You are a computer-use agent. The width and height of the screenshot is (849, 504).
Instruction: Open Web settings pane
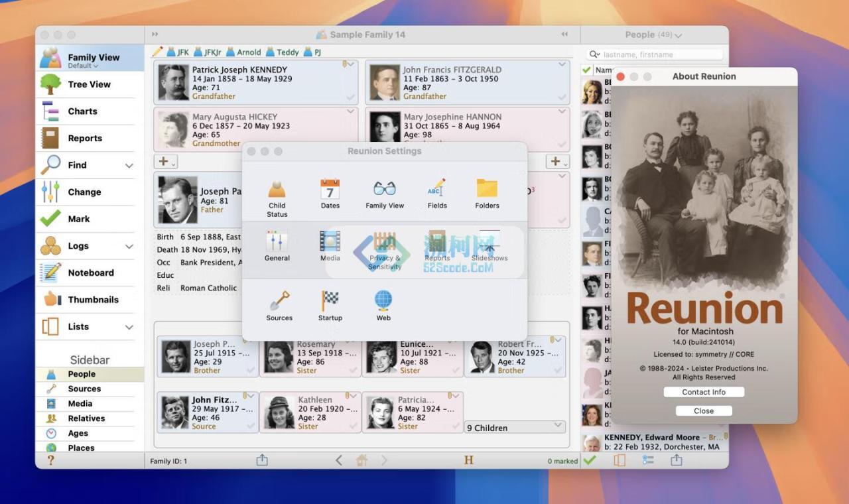point(383,306)
